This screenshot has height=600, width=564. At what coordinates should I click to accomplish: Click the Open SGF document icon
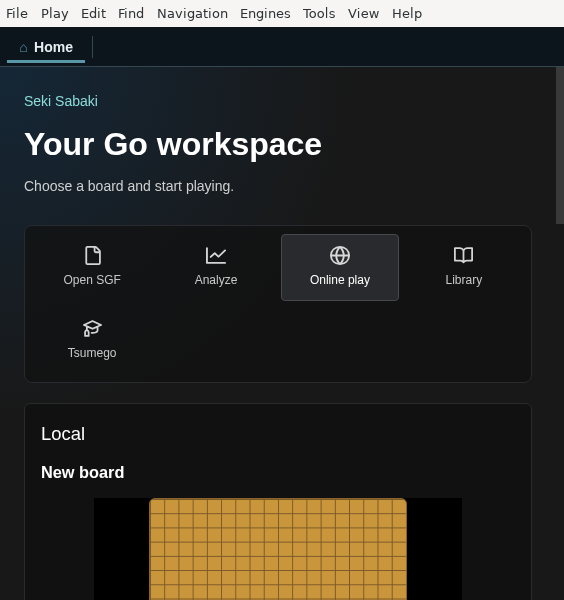click(x=93, y=256)
